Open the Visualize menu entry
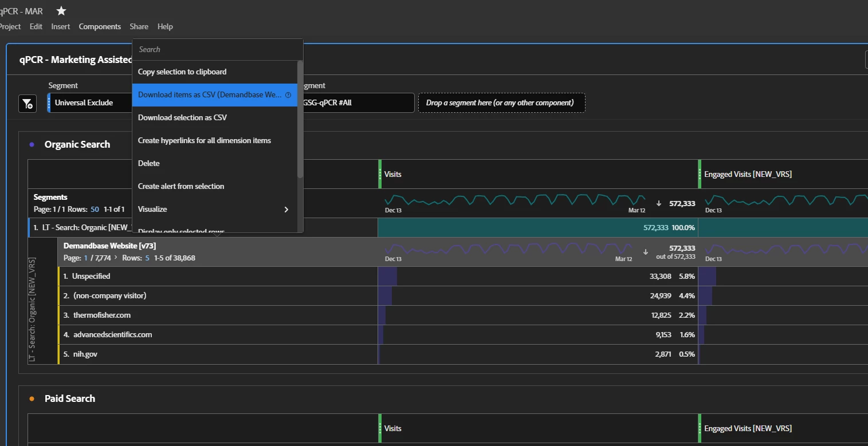Image resolution: width=868 pixels, height=446 pixels. pos(215,210)
